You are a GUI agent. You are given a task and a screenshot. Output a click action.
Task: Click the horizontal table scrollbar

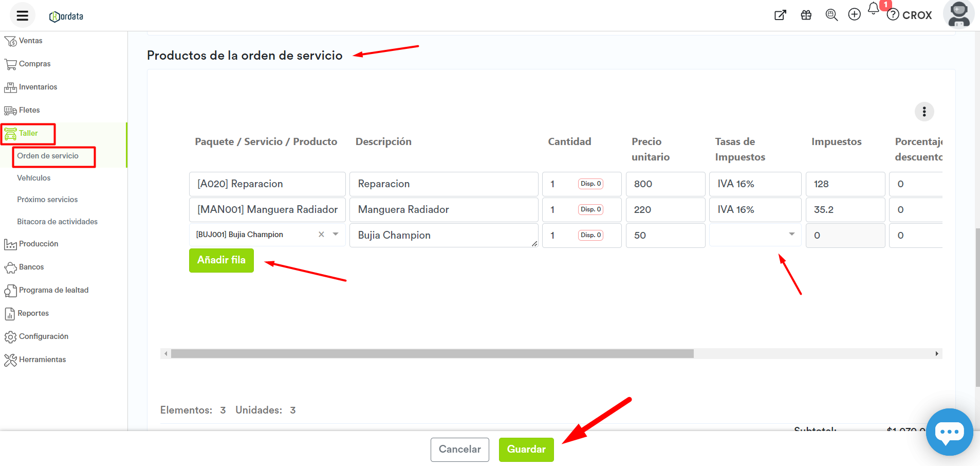coord(432,354)
